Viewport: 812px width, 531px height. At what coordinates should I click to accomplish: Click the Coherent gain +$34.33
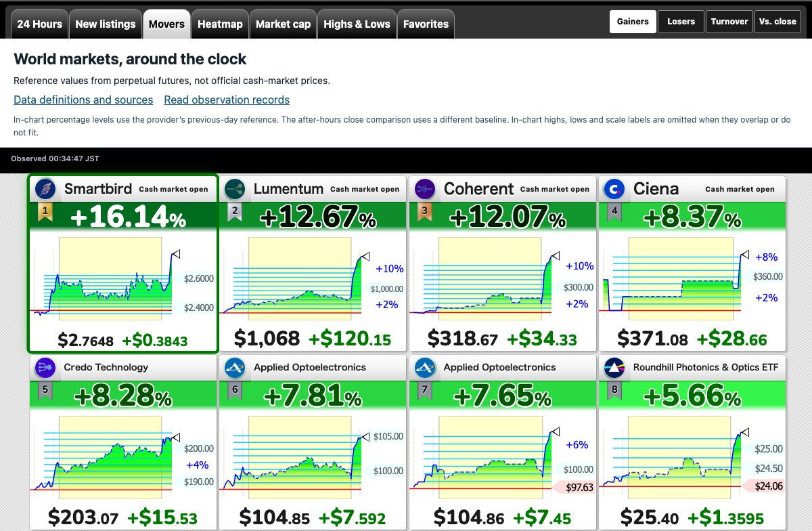pos(543,339)
